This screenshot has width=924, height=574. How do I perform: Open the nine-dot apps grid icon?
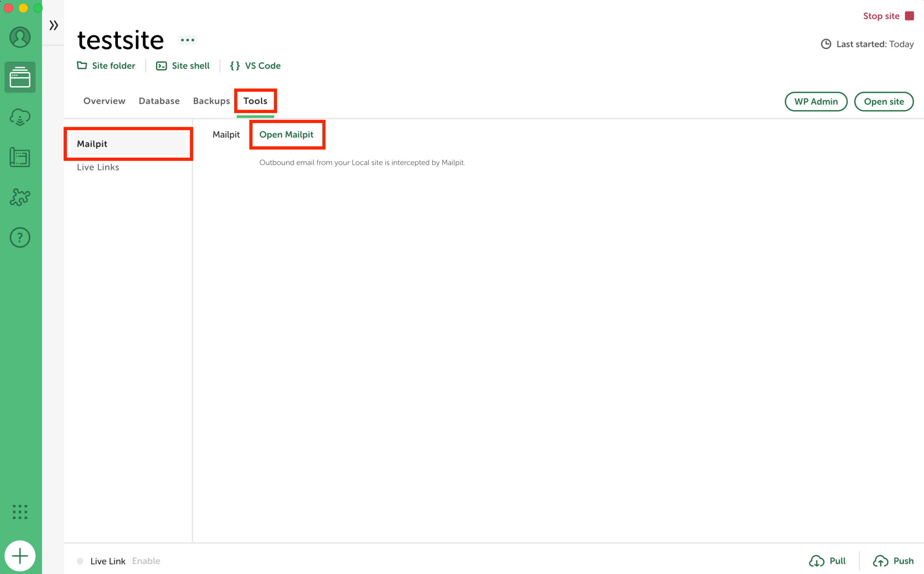(x=20, y=512)
